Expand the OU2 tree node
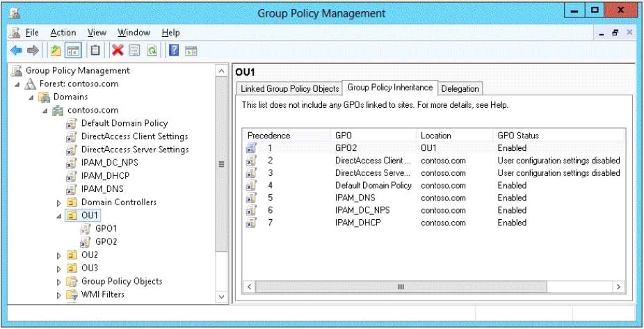The image size is (644, 329). click(x=59, y=255)
